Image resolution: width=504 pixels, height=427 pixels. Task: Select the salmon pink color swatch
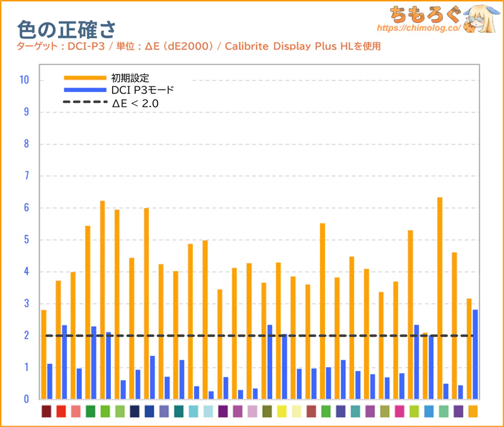(76, 411)
